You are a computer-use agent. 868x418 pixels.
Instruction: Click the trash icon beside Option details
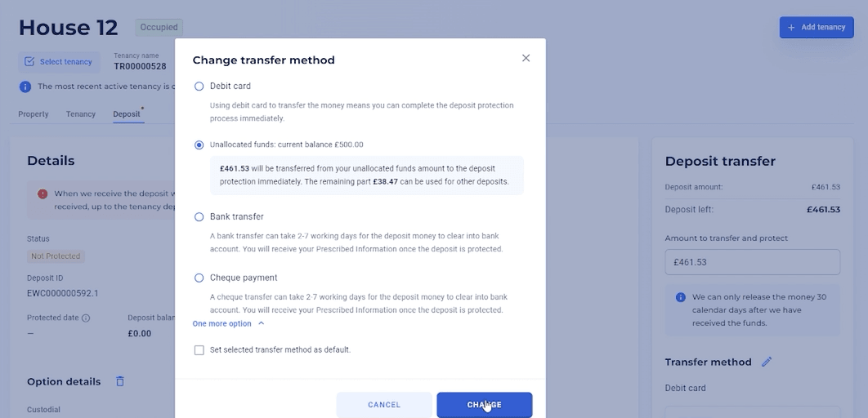[x=120, y=381]
